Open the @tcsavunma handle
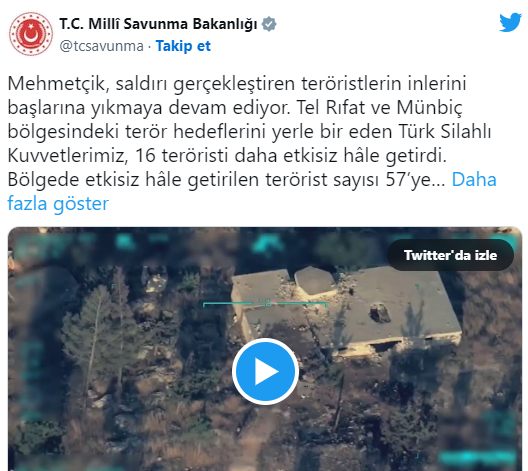This screenshot has height=471, width=528. click(101, 46)
